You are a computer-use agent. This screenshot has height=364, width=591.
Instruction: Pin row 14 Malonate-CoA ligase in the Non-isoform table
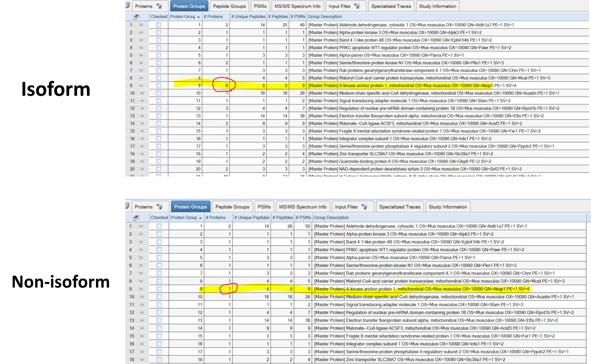(x=142, y=328)
